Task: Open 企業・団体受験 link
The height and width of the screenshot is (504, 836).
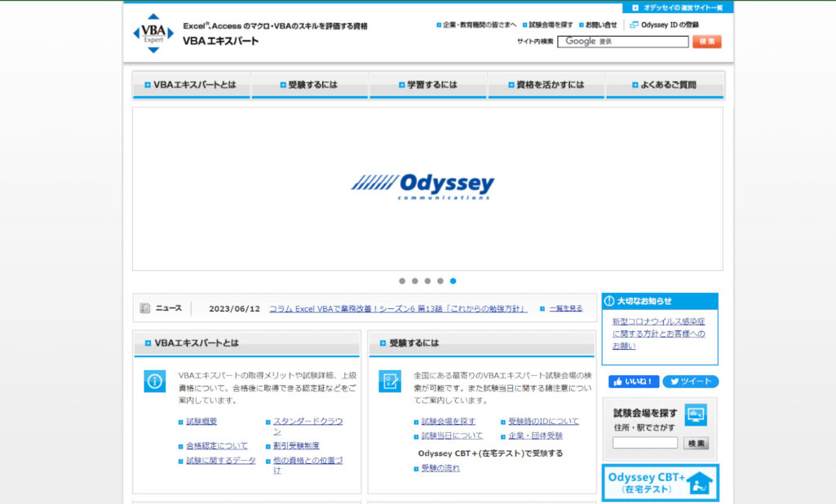Action: 535,436
